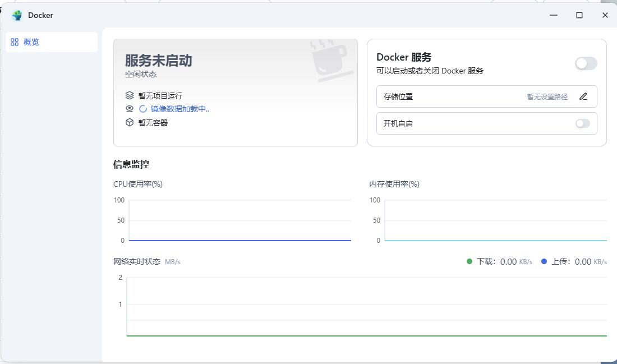617x364 pixels.
Task: Click the 网络实时状态 network chart
Action: 366,306
